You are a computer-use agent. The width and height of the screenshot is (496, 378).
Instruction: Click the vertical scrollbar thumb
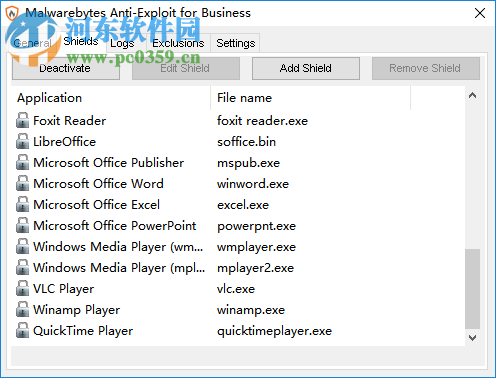tap(472, 289)
